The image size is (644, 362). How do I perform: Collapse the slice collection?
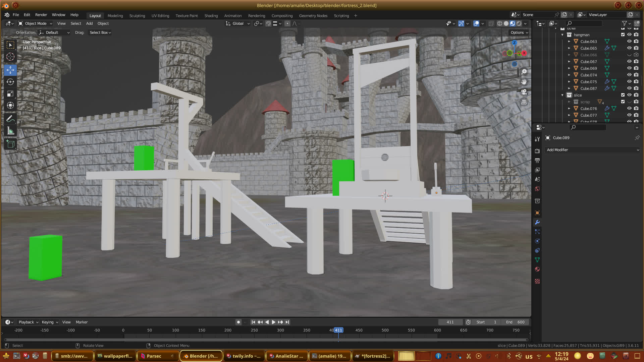(x=562, y=95)
